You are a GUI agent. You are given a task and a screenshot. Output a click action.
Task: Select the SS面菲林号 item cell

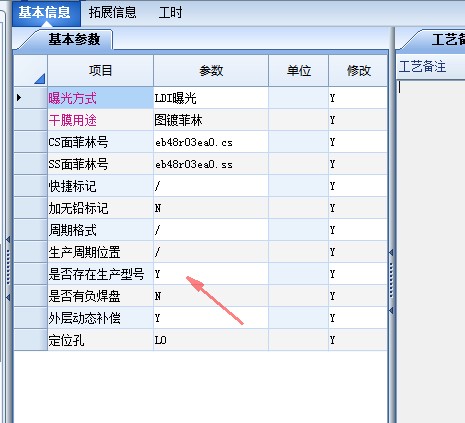tap(100, 164)
